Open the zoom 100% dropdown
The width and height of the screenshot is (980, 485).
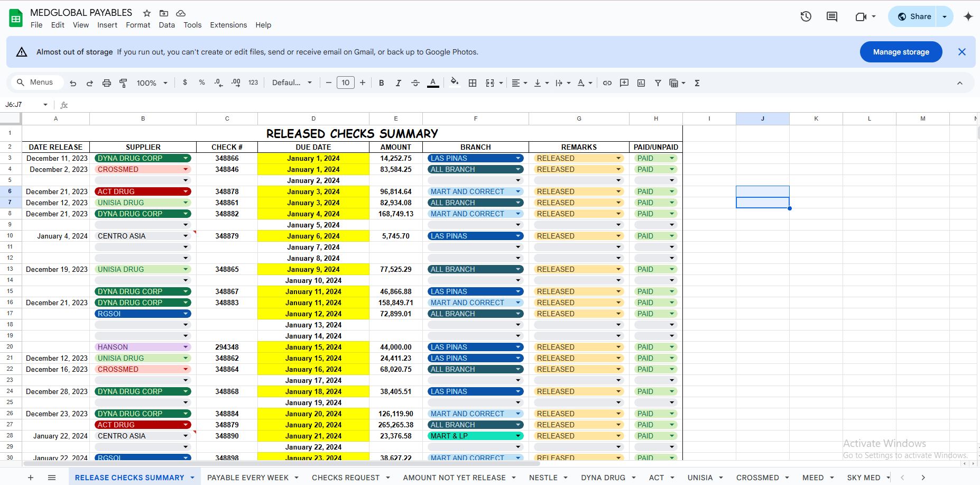(152, 83)
